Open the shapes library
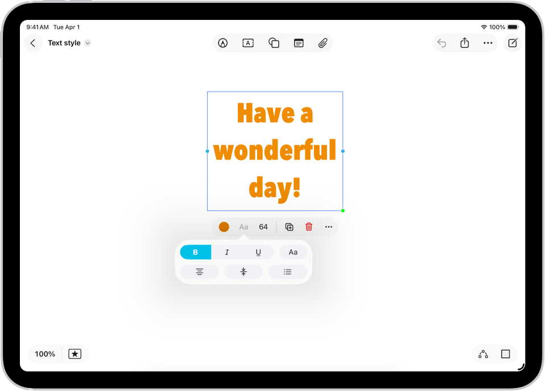Screen dimensions: 546x392 (x=274, y=43)
